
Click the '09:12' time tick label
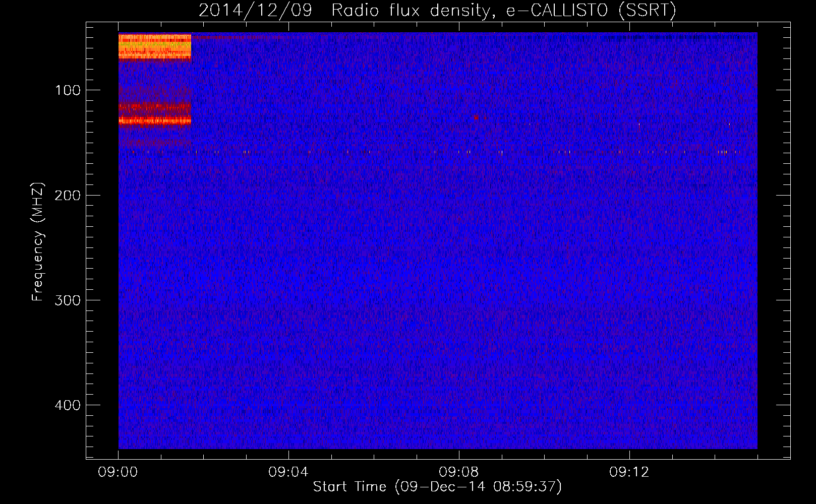click(629, 472)
